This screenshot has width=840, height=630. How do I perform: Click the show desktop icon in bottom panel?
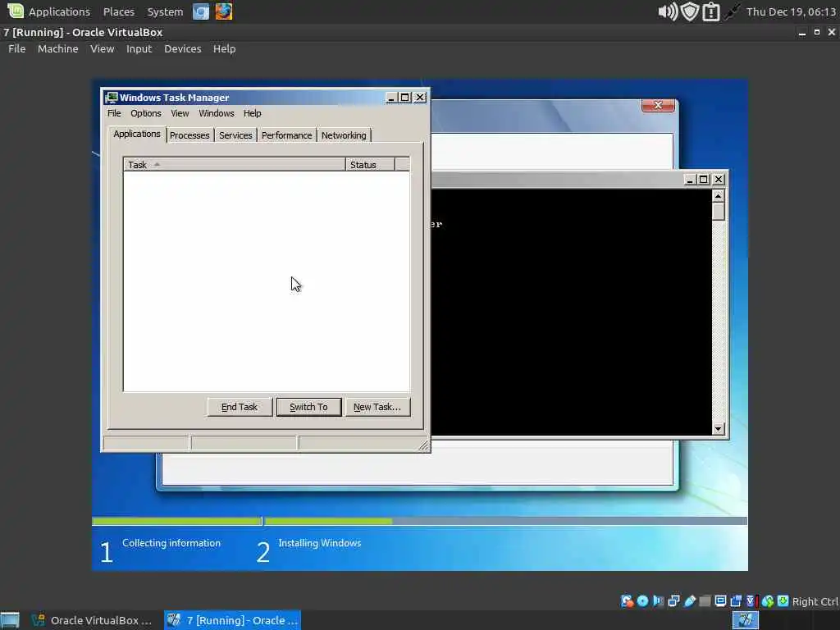[10, 620]
